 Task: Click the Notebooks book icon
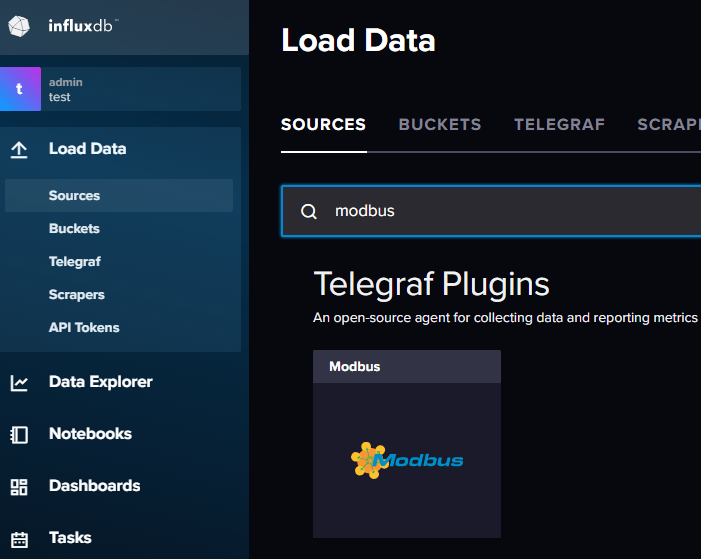tap(19, 434)
